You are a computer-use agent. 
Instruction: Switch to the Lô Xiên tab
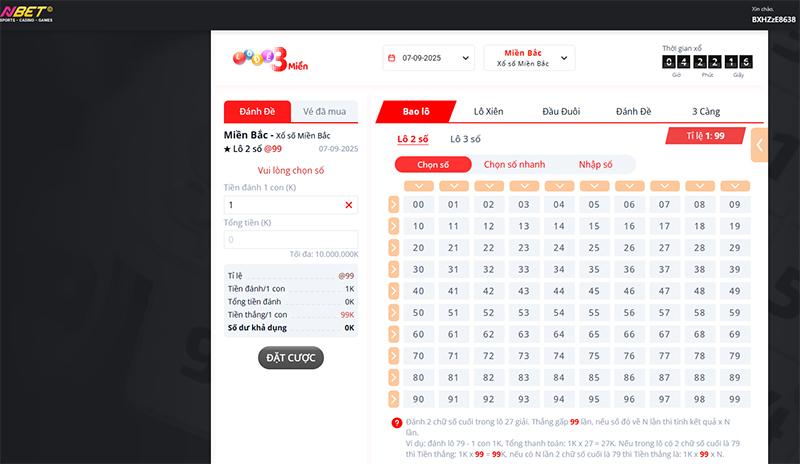[488, 112]
